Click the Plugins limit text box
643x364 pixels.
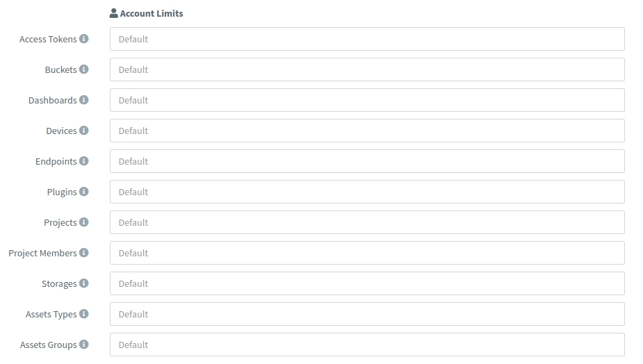[x=367, y=192]
